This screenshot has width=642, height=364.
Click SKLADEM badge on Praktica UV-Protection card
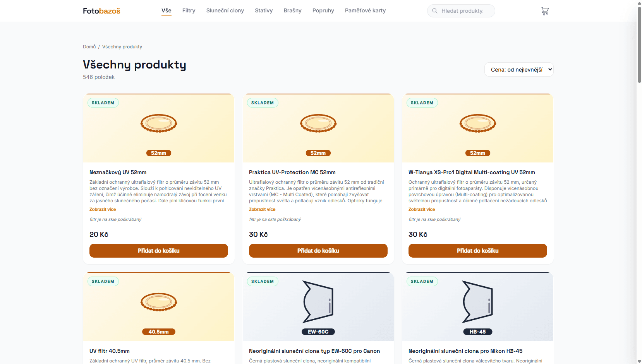(x=263, y=103)
